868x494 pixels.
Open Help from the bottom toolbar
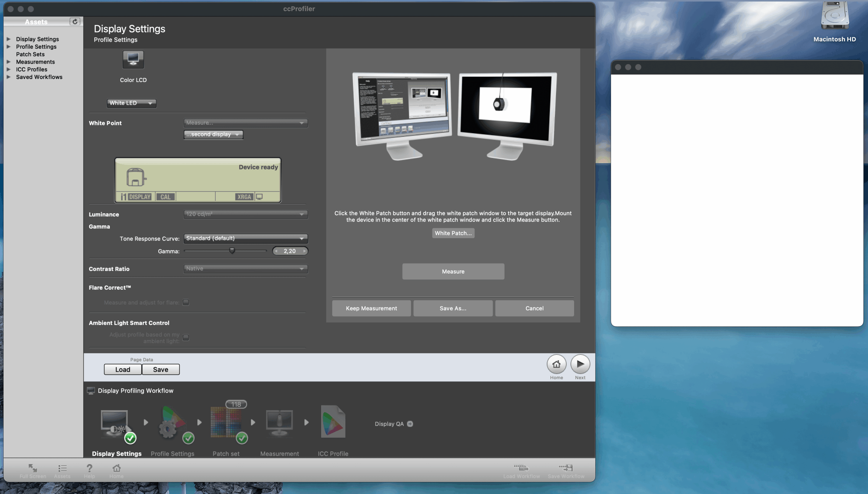[x=89, y=470]
